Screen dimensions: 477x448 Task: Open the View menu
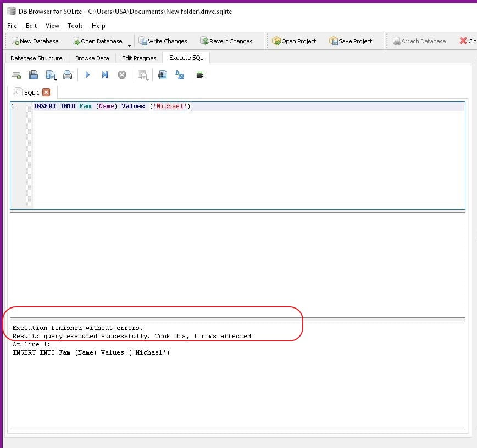52,26
